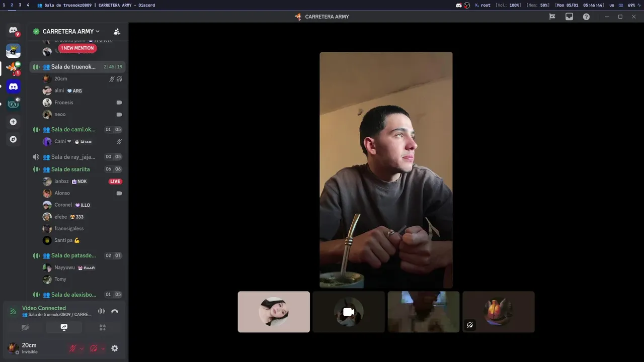The image size is (644, 362).
Task: Join voice channel Sala de alexisbo...
Action: [x=77, y=295]
